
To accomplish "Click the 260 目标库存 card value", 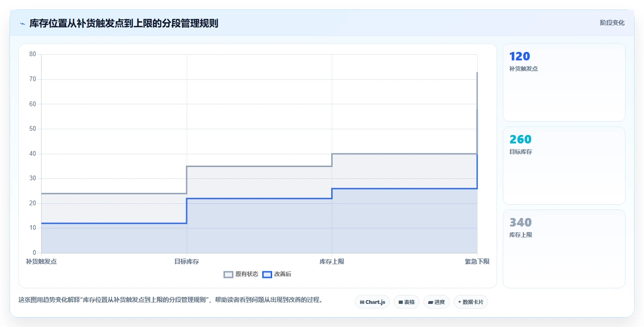I will point(520,140).
